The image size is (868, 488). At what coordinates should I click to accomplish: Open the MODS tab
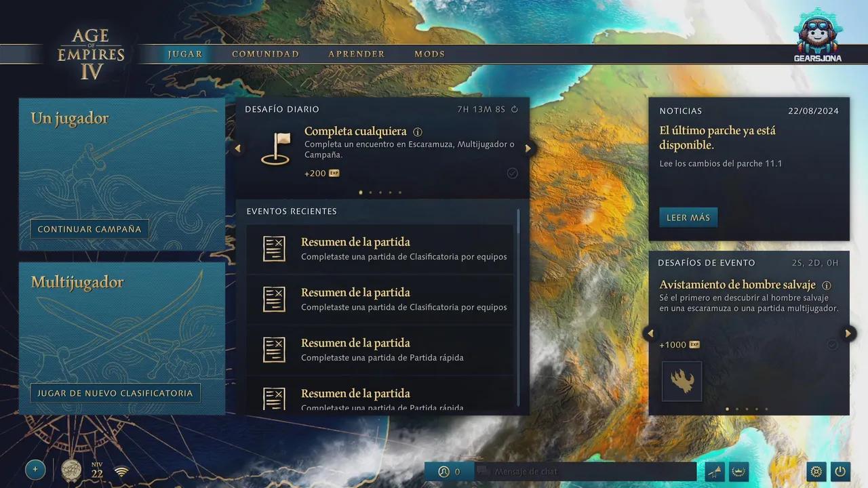[429, 54]
